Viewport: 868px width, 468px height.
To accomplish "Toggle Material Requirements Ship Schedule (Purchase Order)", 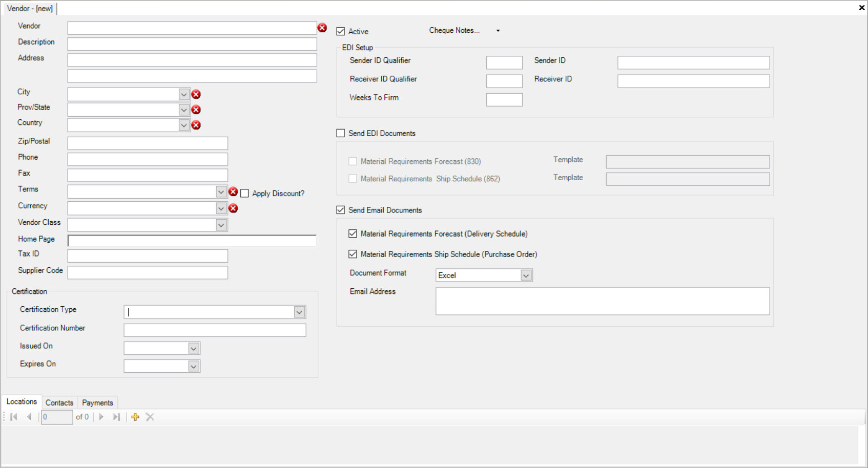I will (x=353, y=254).
